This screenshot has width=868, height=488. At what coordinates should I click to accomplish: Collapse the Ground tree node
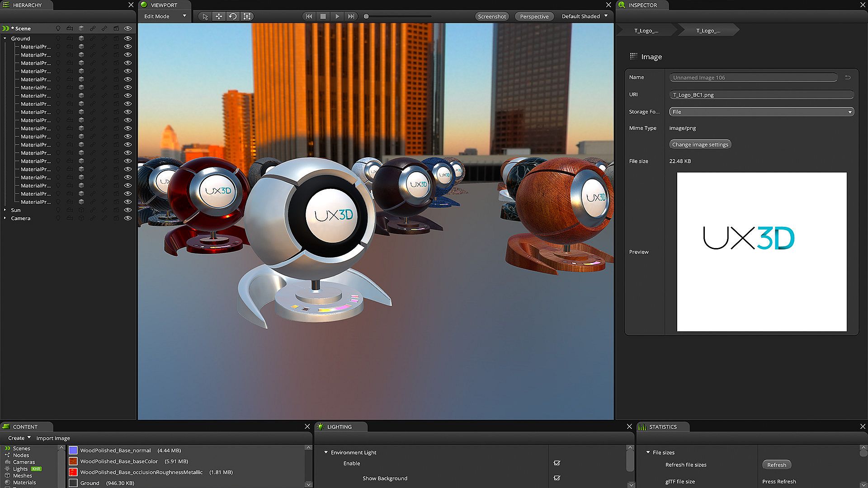pyautogui.click(x=5, y=38)
